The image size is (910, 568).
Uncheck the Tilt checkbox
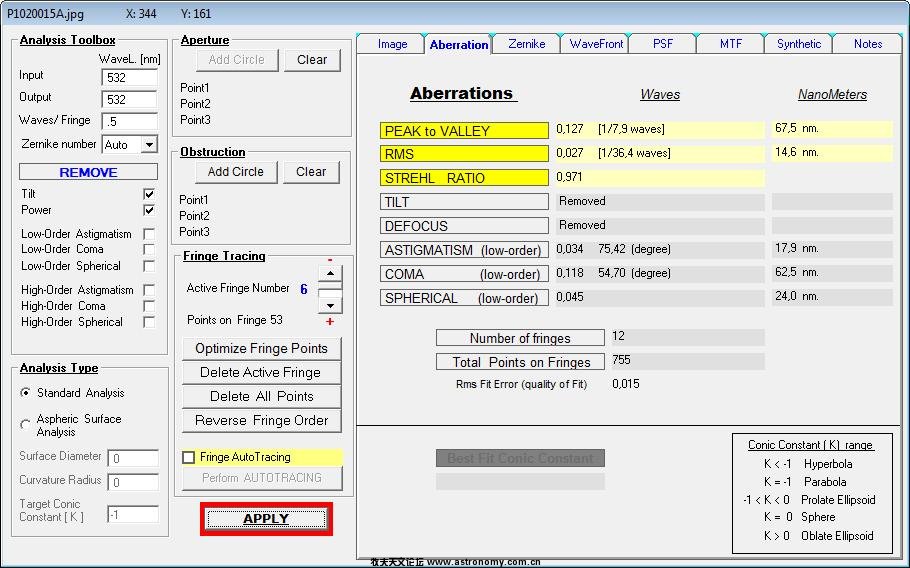(x=149, y=194)
